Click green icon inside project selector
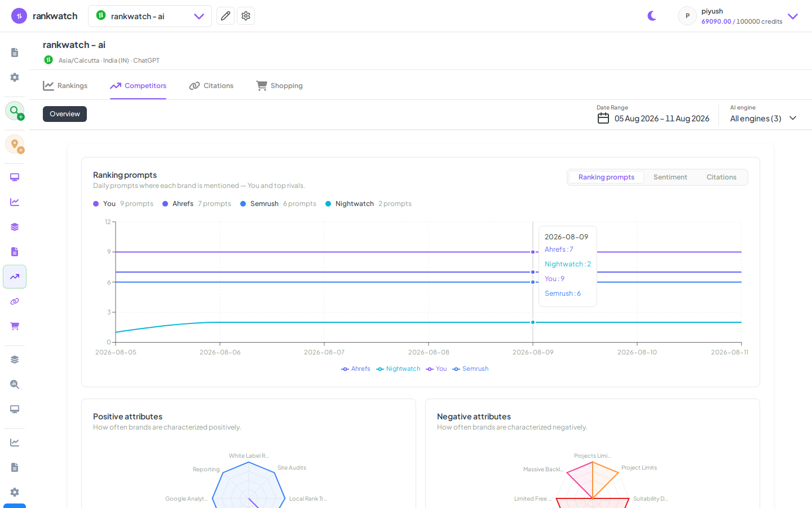This screenshot has width=812, height=508. coord(101,15)
